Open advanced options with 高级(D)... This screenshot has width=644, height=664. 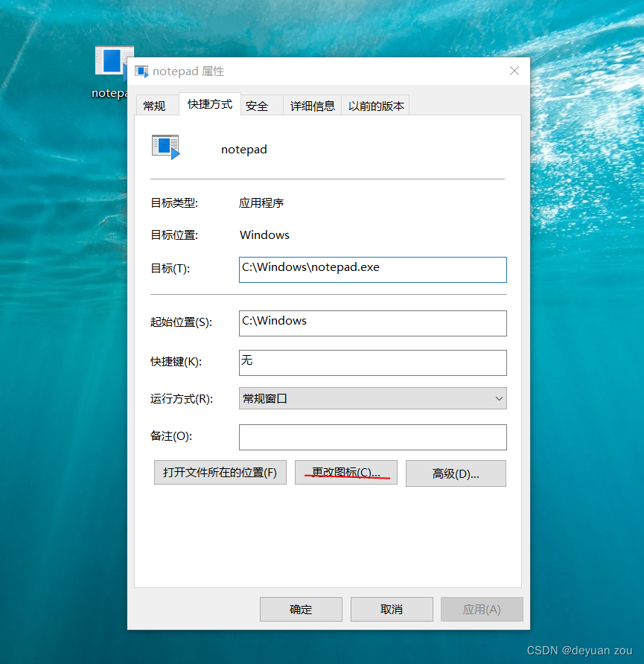click(456, 473)
